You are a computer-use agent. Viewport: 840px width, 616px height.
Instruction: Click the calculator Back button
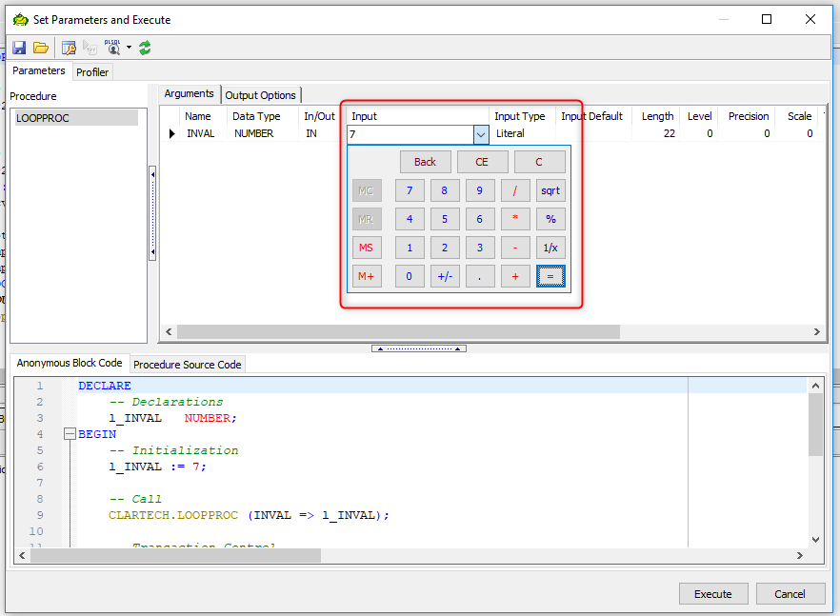tap(426, 162)
